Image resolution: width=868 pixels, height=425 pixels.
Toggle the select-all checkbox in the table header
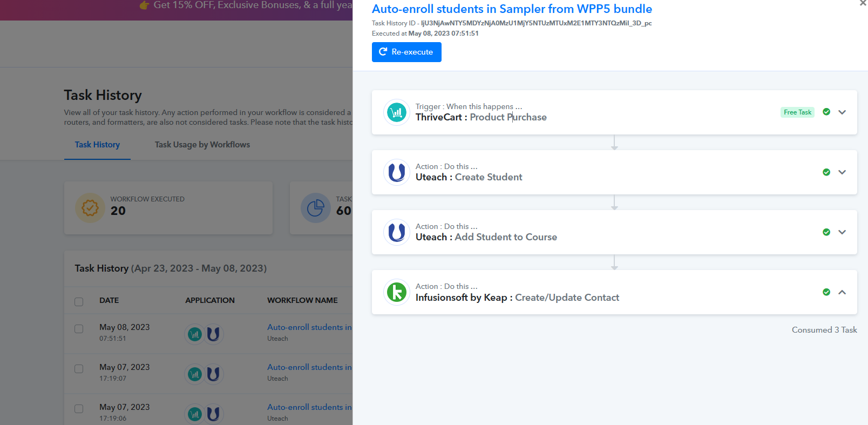tap(79, 301)
